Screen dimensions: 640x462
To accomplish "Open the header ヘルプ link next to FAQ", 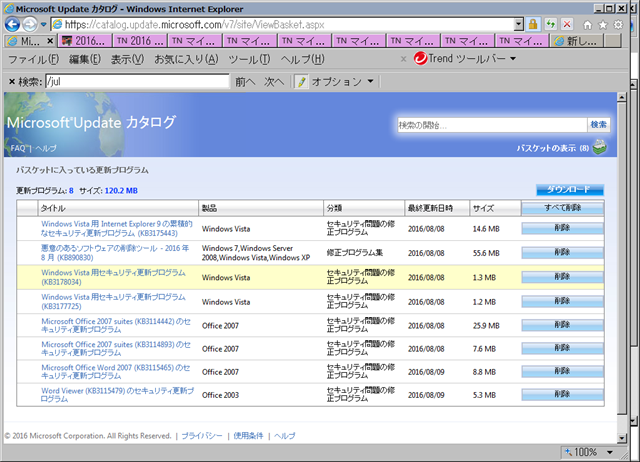I will (x=45, y=148).
